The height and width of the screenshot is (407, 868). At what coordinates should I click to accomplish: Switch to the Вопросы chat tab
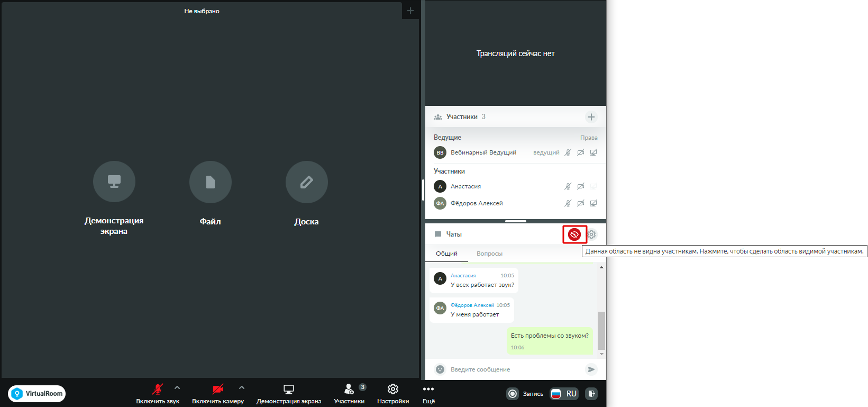[489, 254]
